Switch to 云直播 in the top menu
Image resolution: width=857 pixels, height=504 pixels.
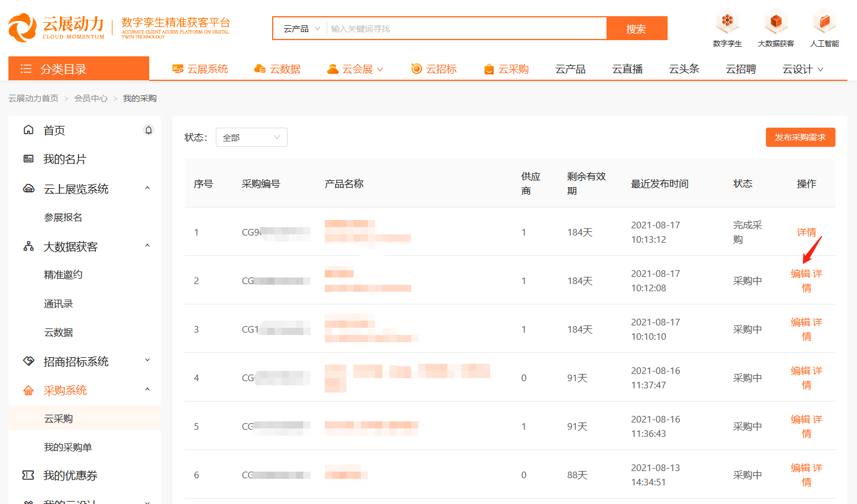(626, 68)
